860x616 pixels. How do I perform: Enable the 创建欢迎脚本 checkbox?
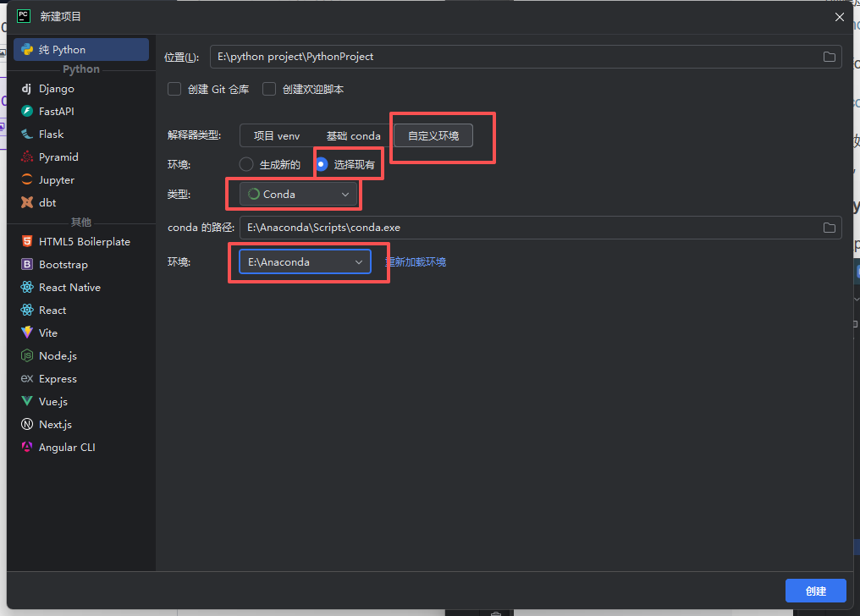[269, 89]
